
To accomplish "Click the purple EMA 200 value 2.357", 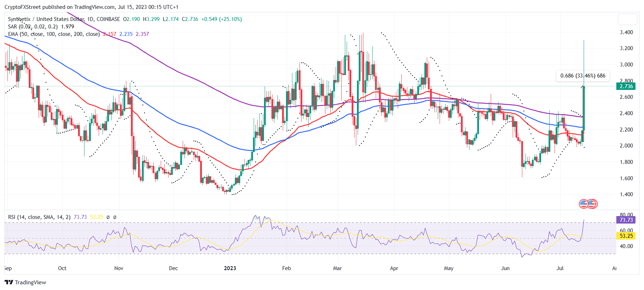I will tap(142, 34).
